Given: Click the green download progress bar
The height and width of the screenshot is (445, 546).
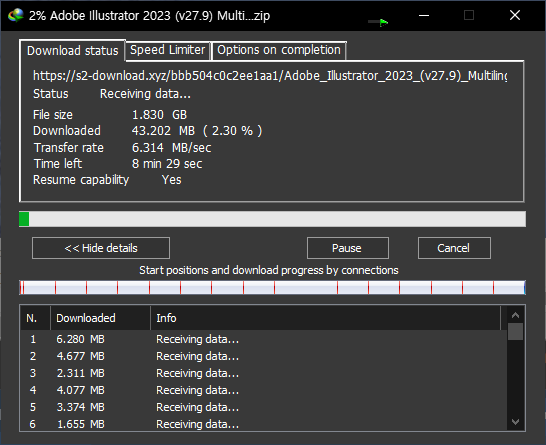Looking at the screenshot, I should 272,219.
